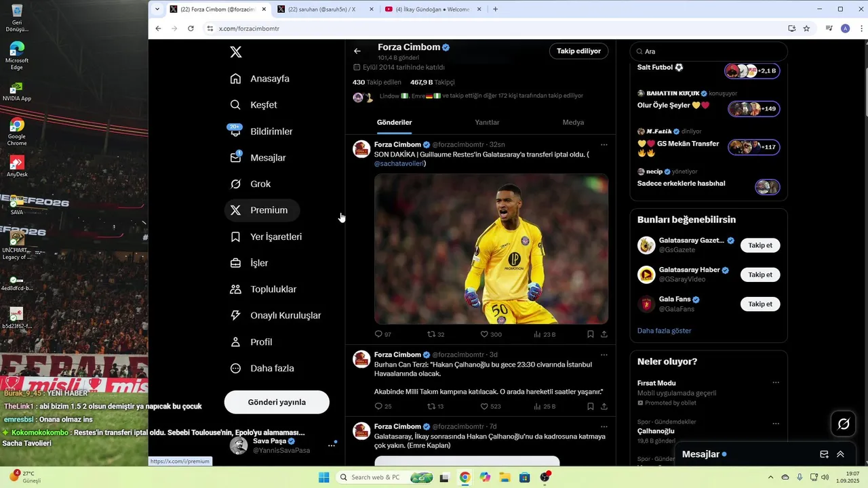Bookmark this page with star icon
Image resolution: width=868 pixels, height=488 pixels.
(806, 28)
